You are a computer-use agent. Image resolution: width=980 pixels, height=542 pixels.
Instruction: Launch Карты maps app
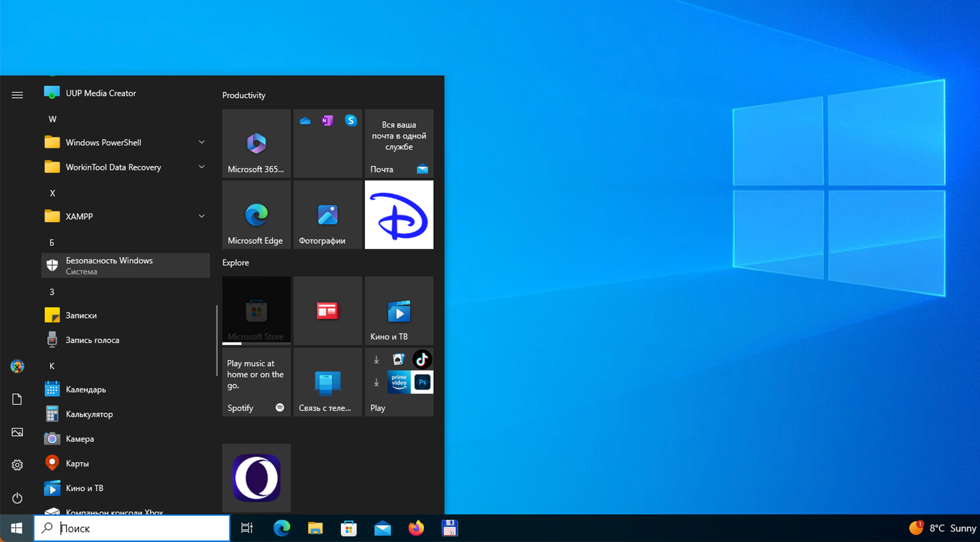coord(125,464)
